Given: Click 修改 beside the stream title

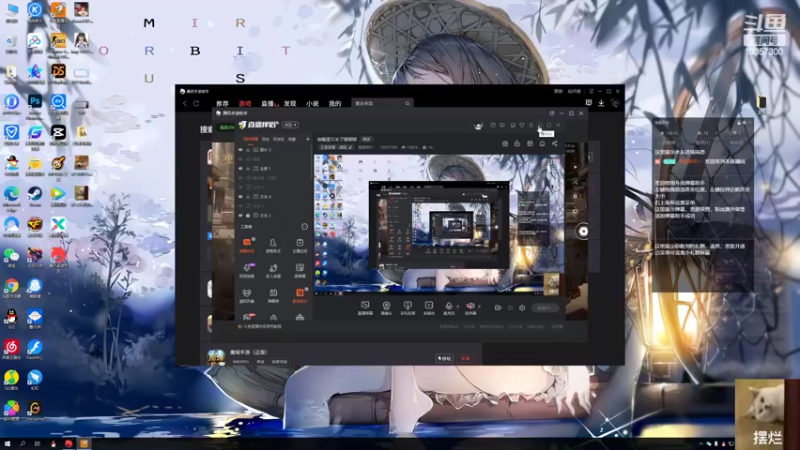Looking at the screenshot, I should [366, 139].
